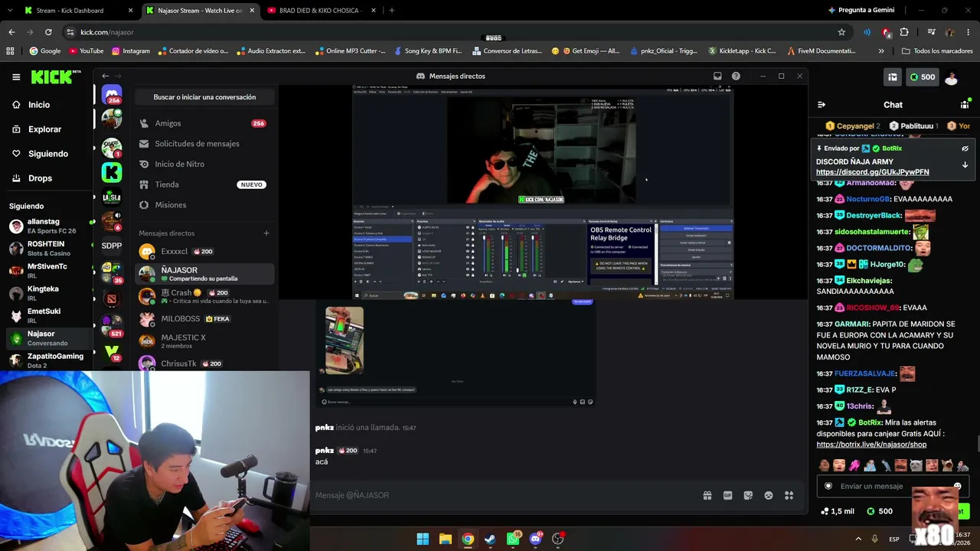This screenshot has height=551, width=980.
Task: Open a new browser tab
Action: point(391,11)
